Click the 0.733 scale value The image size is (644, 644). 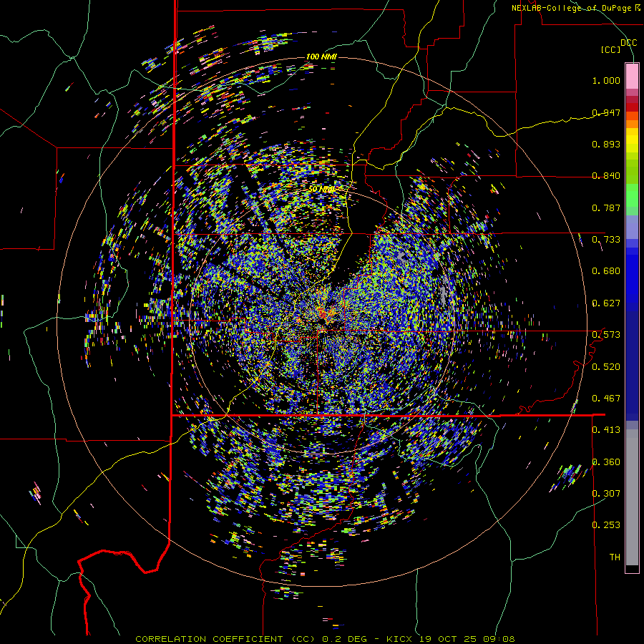click(x=606, y=240)
